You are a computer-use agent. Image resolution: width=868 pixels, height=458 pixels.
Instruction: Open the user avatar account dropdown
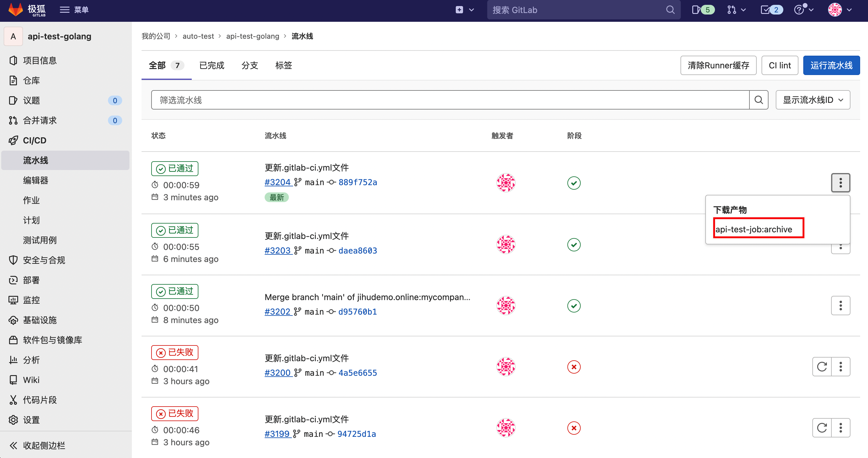(x=840, y=10)
